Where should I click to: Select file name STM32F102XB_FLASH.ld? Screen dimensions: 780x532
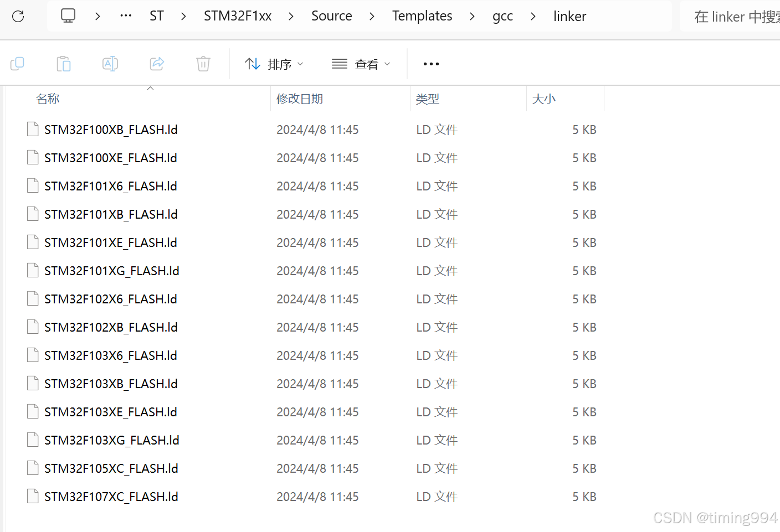111,327
